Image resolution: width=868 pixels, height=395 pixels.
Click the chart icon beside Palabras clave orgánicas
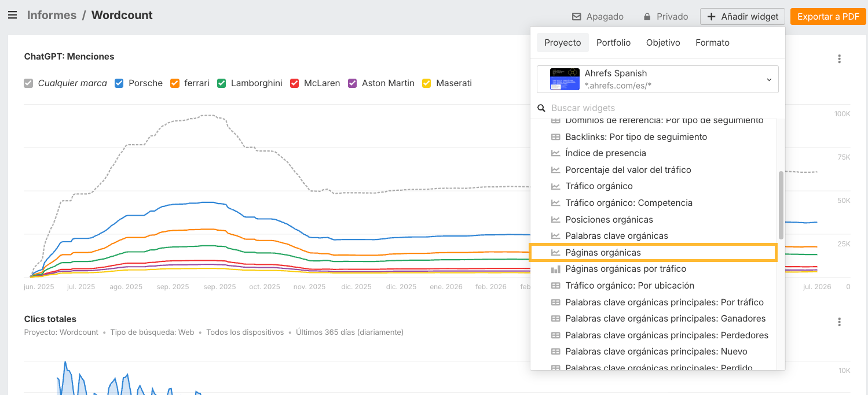(x=555, y=236)
